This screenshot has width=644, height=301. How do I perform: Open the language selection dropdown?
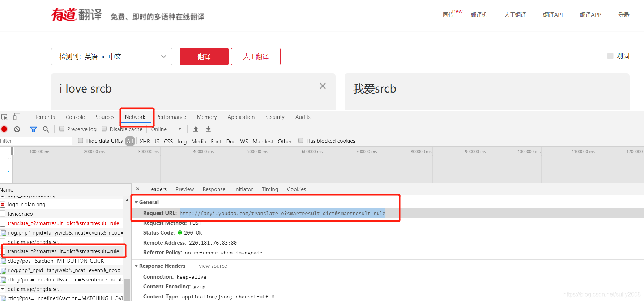tap(112, 57)
